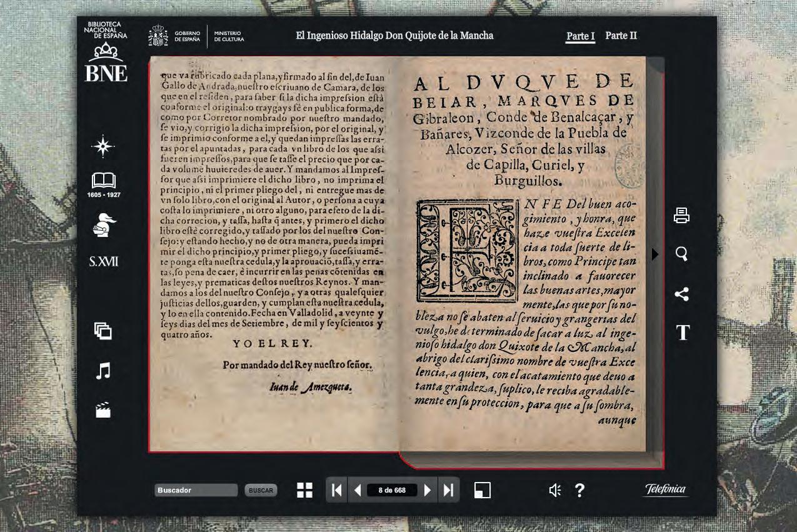This screenshot has width=797, height=532.
Task: Switch to Parte I tab
Action: (581, 36)
